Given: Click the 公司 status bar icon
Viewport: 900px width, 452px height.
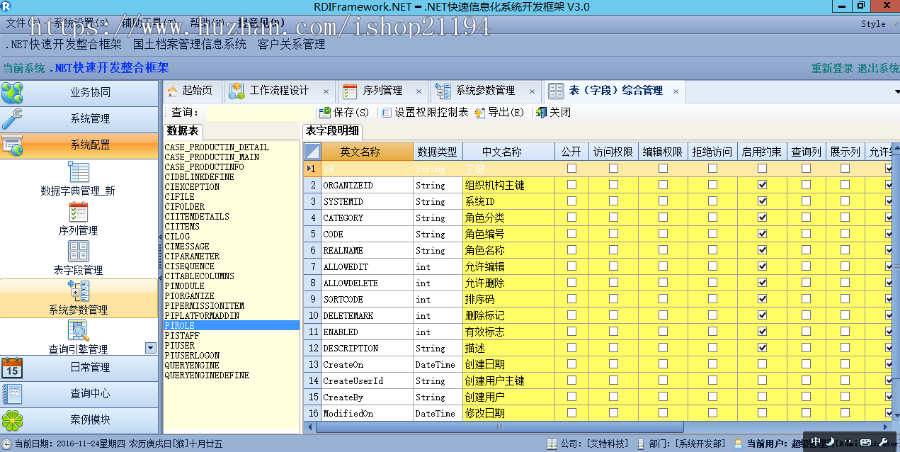Looking at the screenshot, I should [x=552, y=443].
